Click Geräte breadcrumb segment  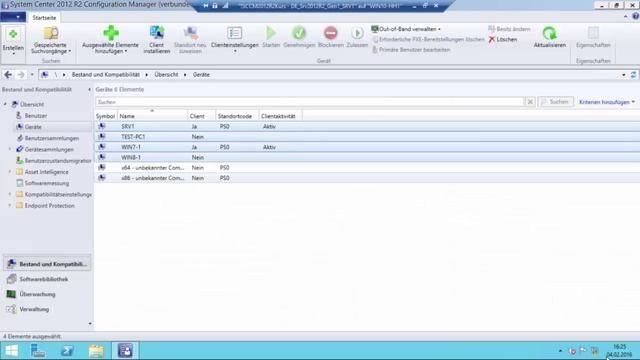click(201, 75)
